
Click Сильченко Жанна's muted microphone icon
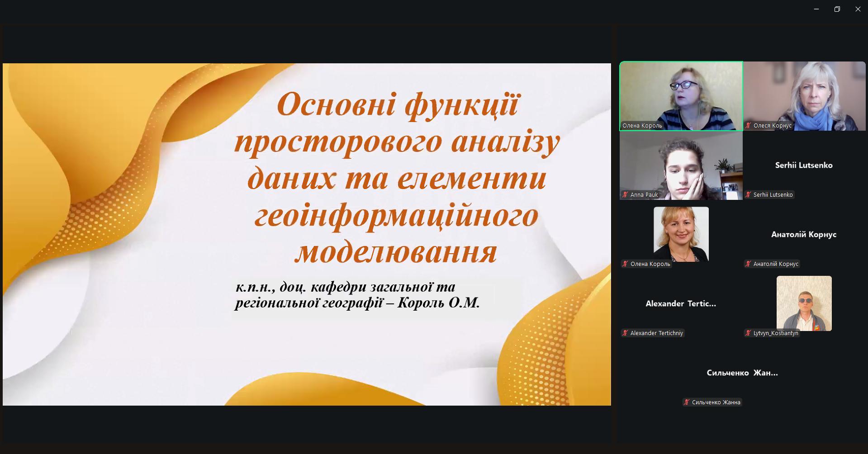click(687, 402)
